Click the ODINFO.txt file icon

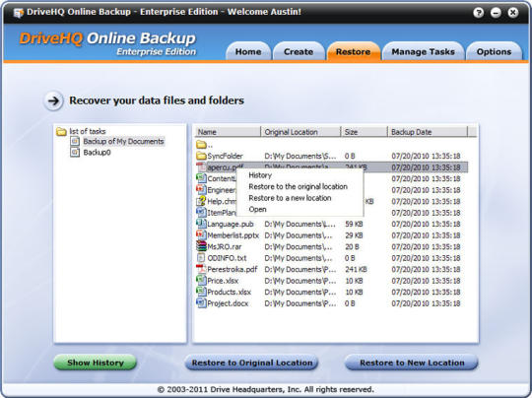(201, 258)
